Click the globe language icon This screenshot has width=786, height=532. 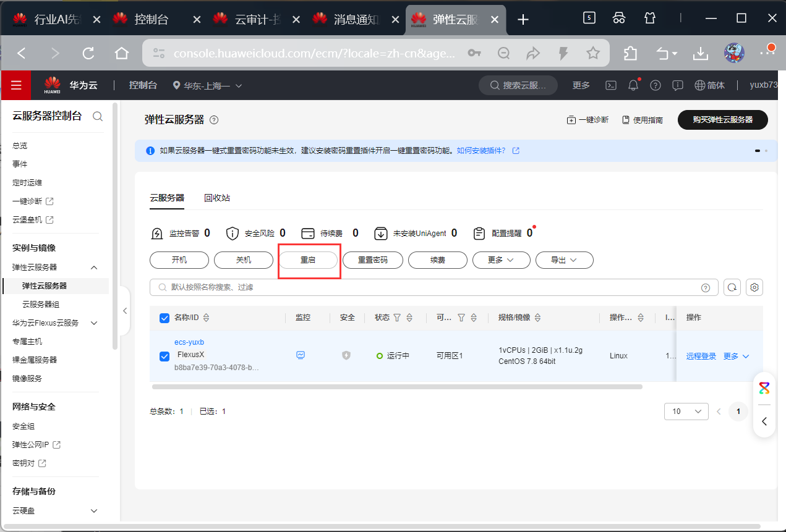(700, 85)
